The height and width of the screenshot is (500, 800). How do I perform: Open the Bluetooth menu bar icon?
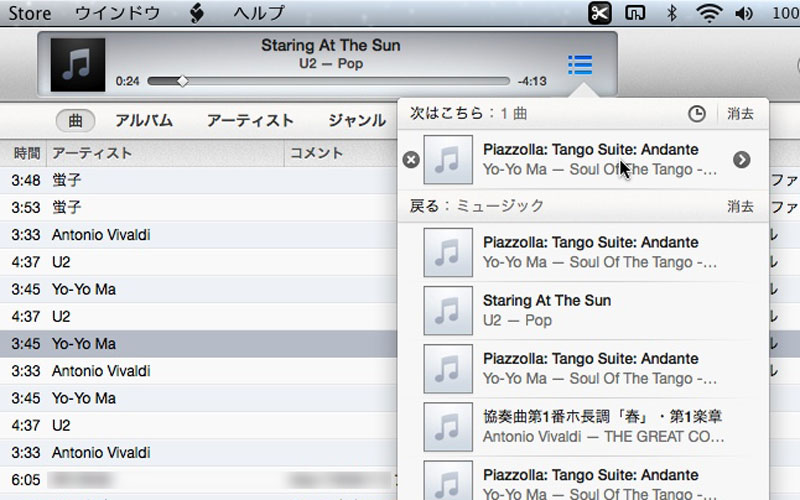(x=671, y=13)
